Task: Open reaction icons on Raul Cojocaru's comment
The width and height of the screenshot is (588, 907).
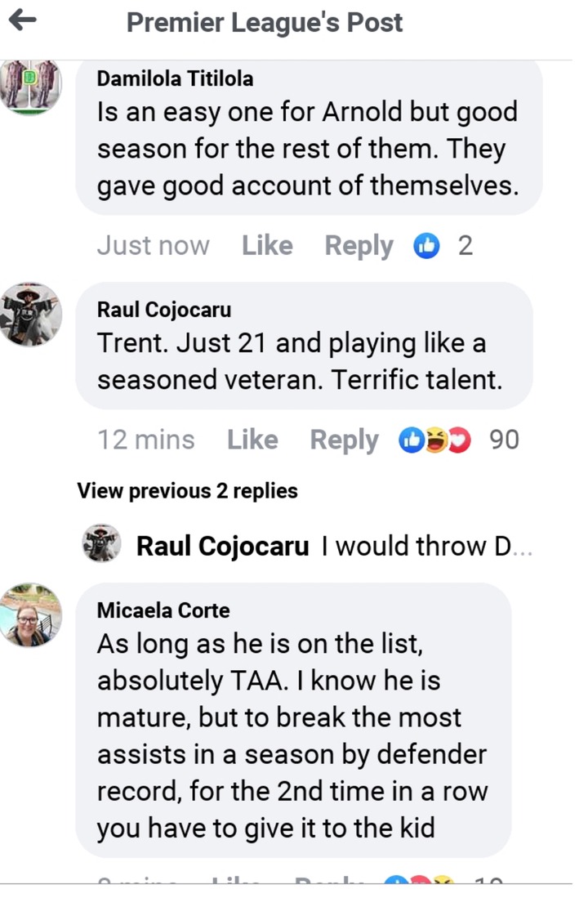Action: [434, 440]
